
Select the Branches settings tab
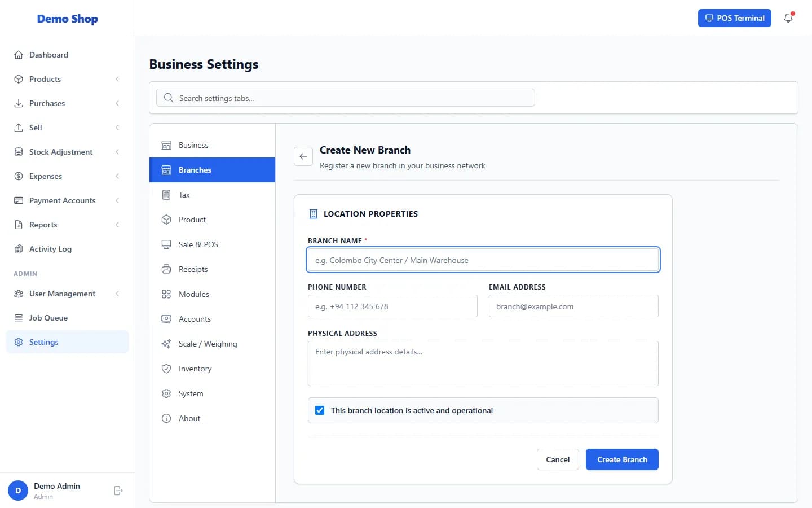(x=212, y=170)
